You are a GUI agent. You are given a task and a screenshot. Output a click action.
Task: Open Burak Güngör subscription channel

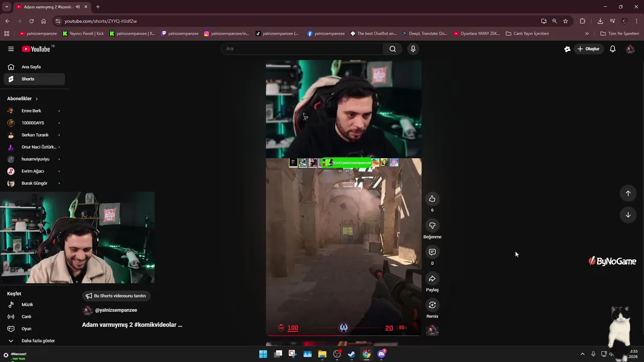point(34,183)
